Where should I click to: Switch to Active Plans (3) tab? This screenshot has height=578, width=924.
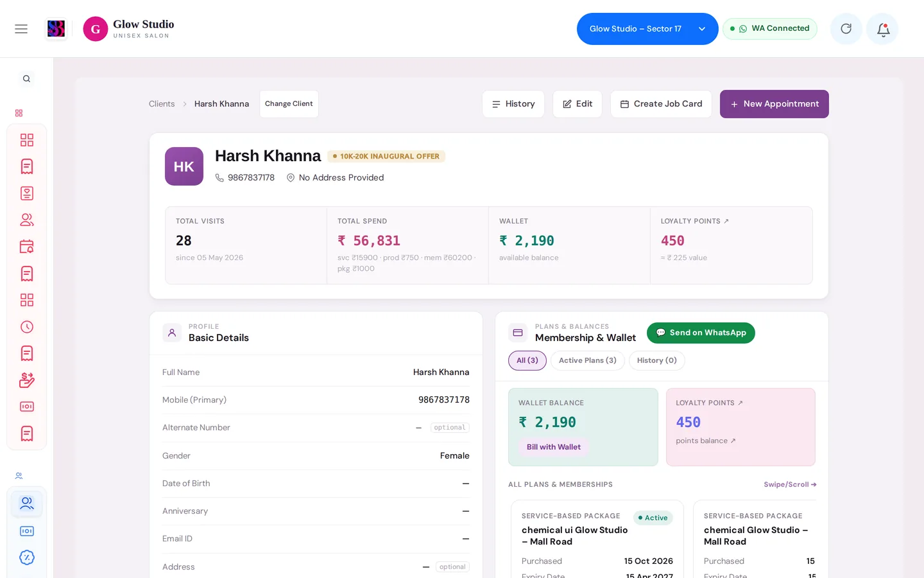point(588,360)
